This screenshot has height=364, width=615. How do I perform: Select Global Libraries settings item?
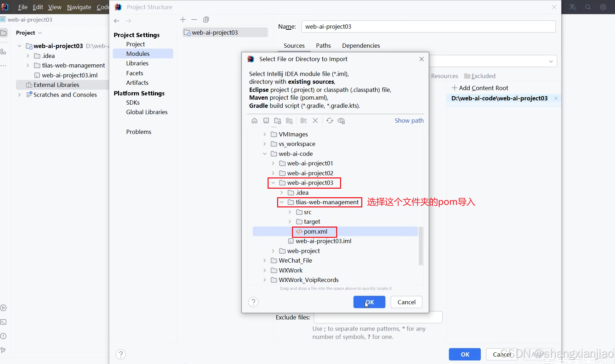pos(147,112)
